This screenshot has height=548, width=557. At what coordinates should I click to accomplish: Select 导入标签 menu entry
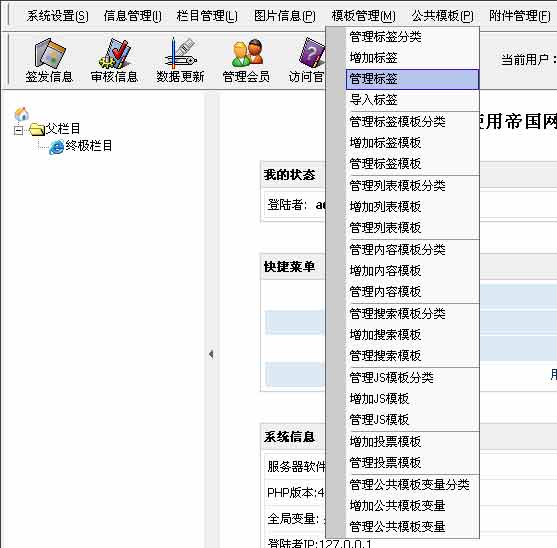click(412, 99)
